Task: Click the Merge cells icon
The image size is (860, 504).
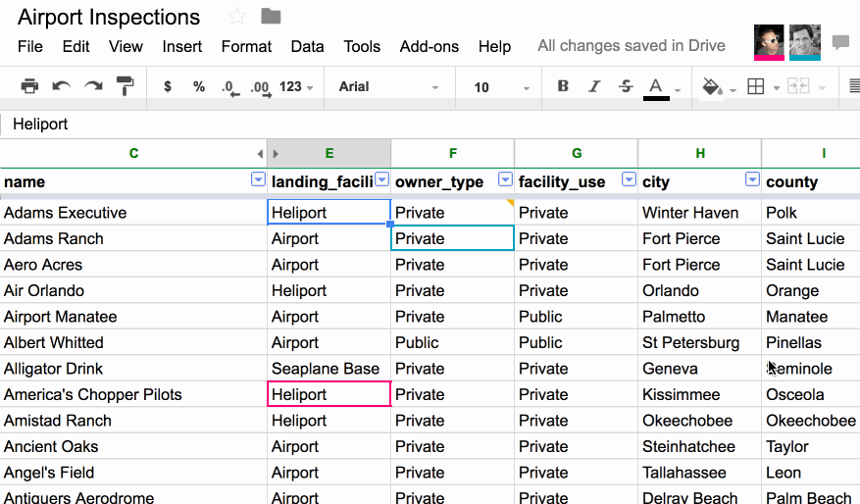Action: click(798, 86)
